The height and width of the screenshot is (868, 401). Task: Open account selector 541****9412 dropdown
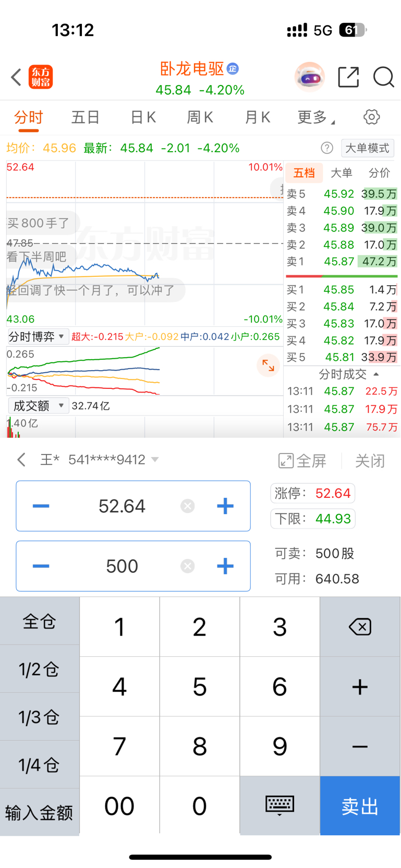pos(113,460)
